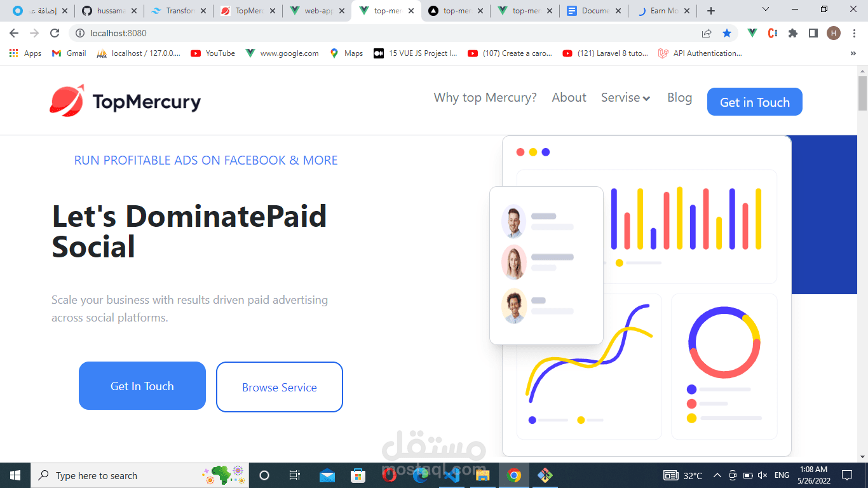Open Task View on the taskbar
Image resolution: width=868 pixels, height=488 pixels.
click(x=295, y=475)
